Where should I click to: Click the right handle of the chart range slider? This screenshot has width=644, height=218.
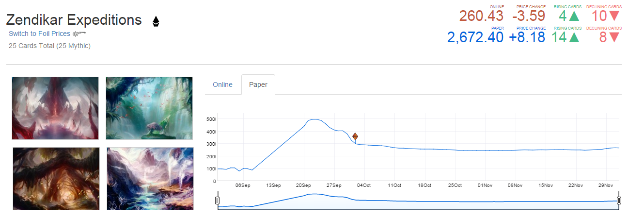[x=619, y=201]
